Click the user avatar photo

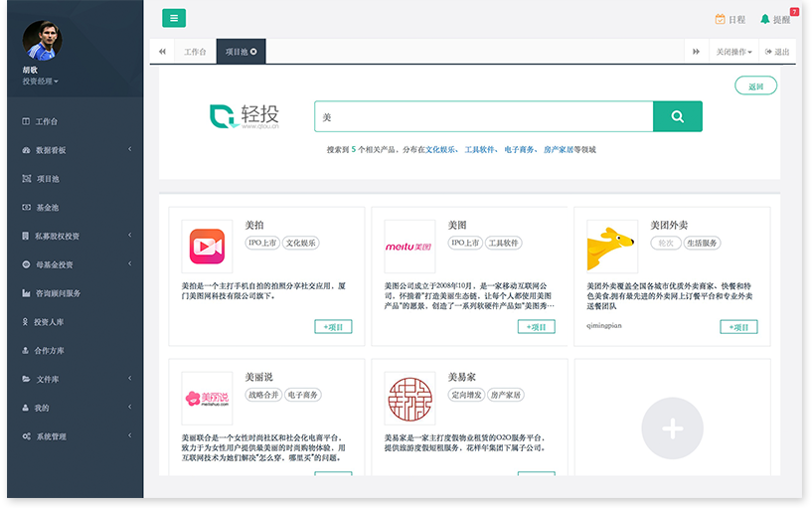click(x=42, y=41)
